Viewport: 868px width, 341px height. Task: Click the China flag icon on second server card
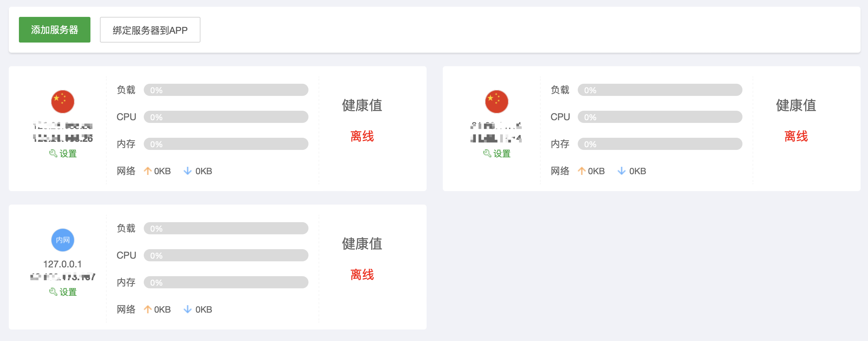(497, 102)
